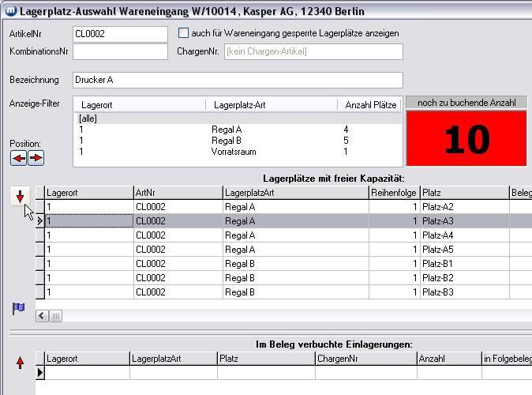Click the Bezeichnung field with Drucker A
The width and height of the screenshot is (532, 395).
(x=237, y=80)
